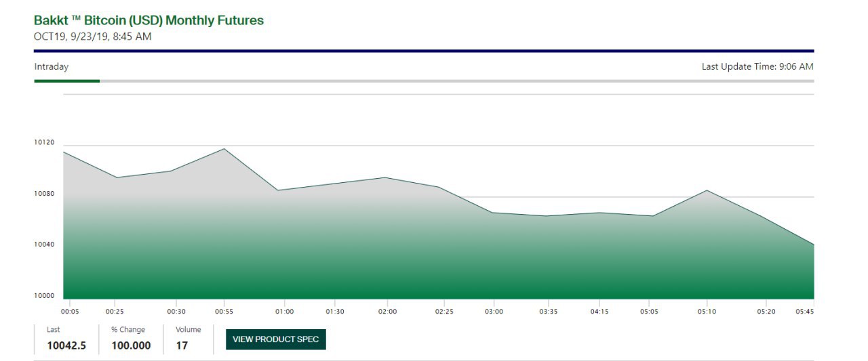The height and width of the screenshot is (361, 868).
Task: Click the 10080 y-axis label
Action: pyautogui.click(x=44, y=194)
